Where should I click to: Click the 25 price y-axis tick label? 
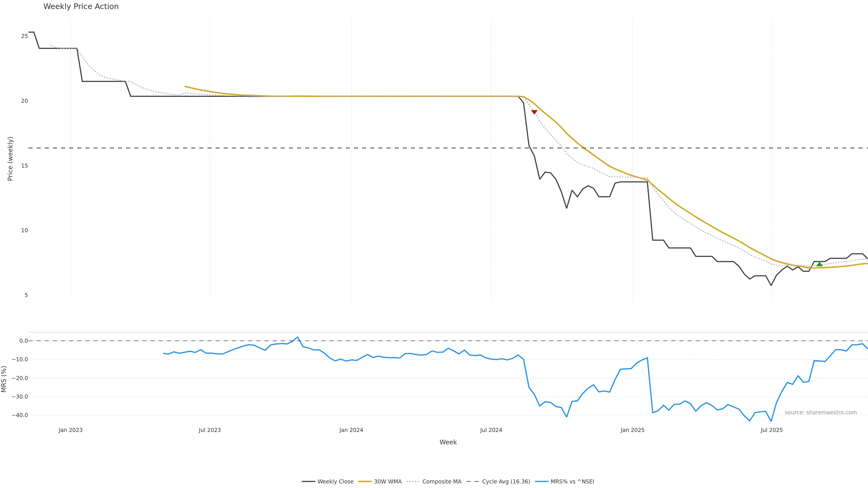[x=24, y=36]
